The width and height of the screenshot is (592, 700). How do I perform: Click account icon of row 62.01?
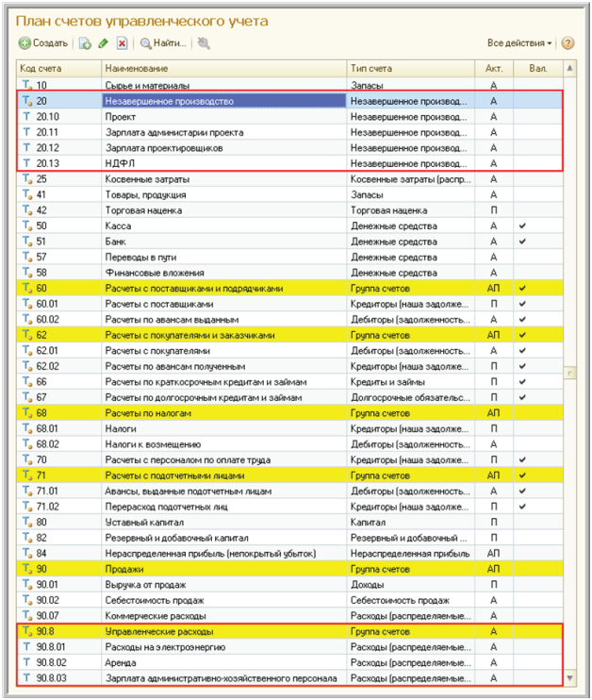[27, 350]
